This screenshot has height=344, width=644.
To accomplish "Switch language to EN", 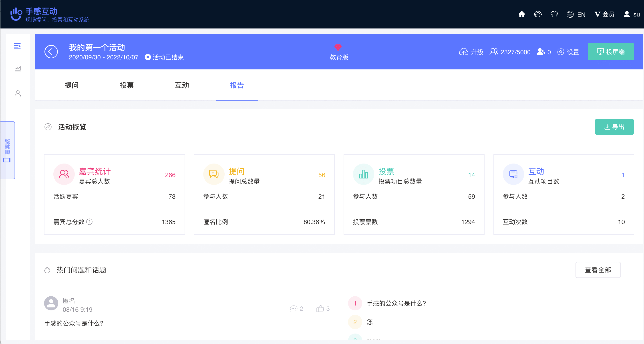I will (576, 14).
